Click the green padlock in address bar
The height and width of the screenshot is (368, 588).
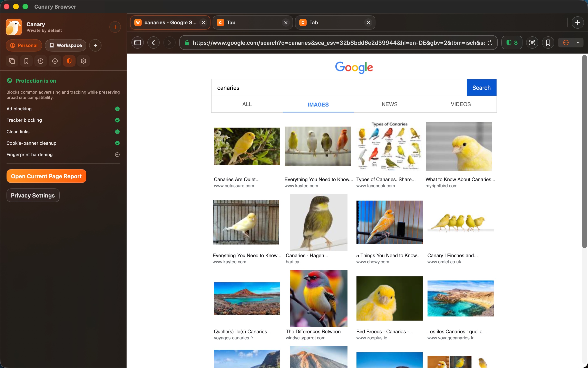click(187, 43)
